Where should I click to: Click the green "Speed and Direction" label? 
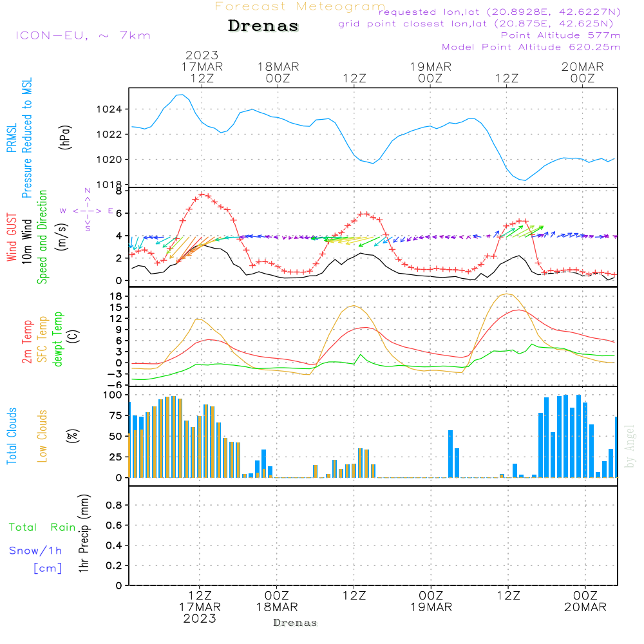tap(43, 237)
